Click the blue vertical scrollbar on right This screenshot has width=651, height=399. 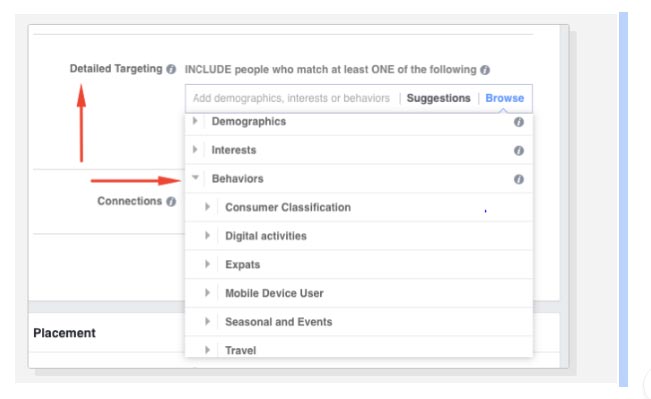[623, 199]
